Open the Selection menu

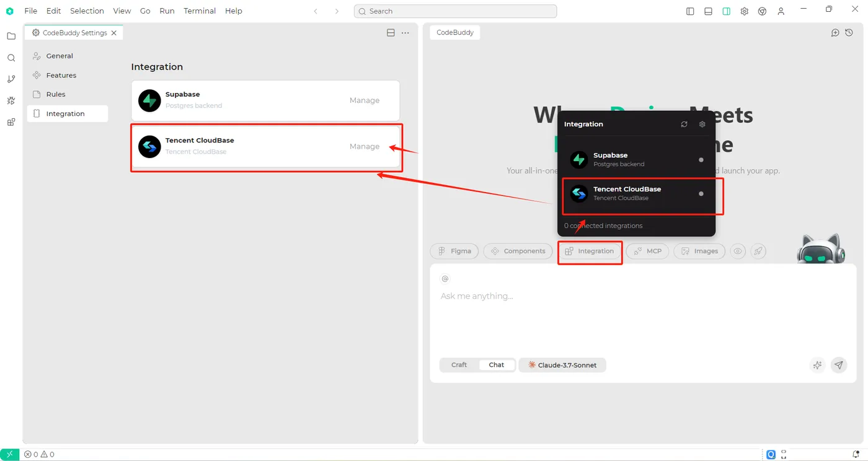(87, 11)
